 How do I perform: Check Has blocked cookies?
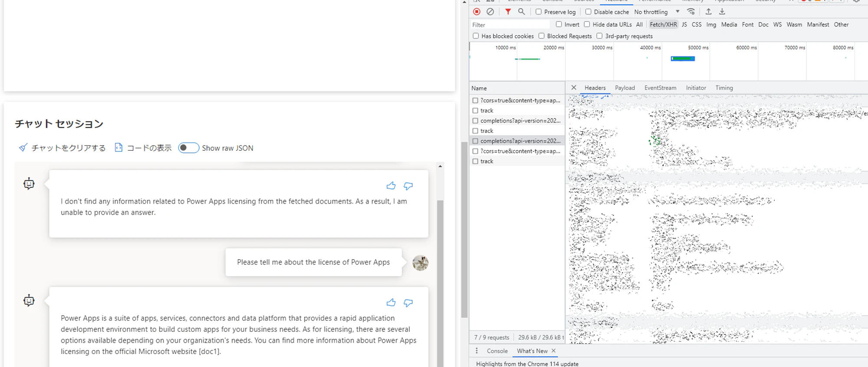click(476, 36)
